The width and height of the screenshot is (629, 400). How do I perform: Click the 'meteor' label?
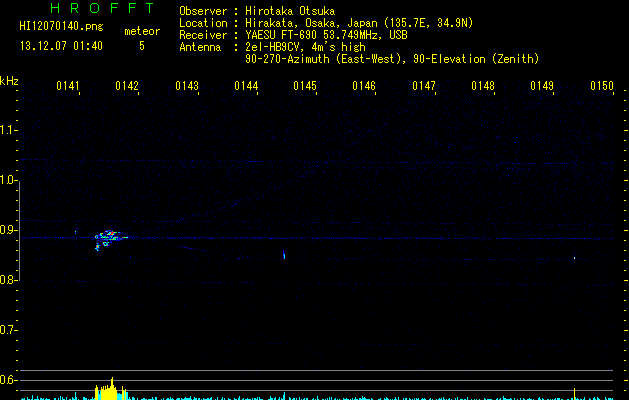(x=142, y=31)
